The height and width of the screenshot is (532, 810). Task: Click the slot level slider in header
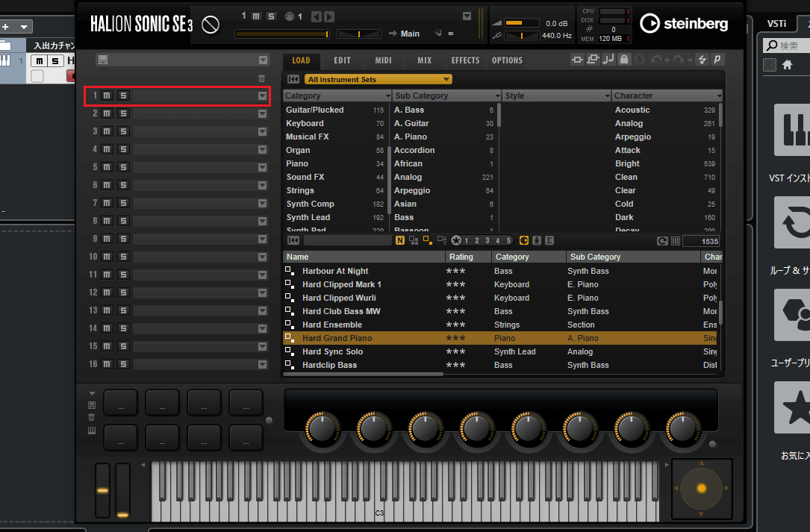[281, 34]
